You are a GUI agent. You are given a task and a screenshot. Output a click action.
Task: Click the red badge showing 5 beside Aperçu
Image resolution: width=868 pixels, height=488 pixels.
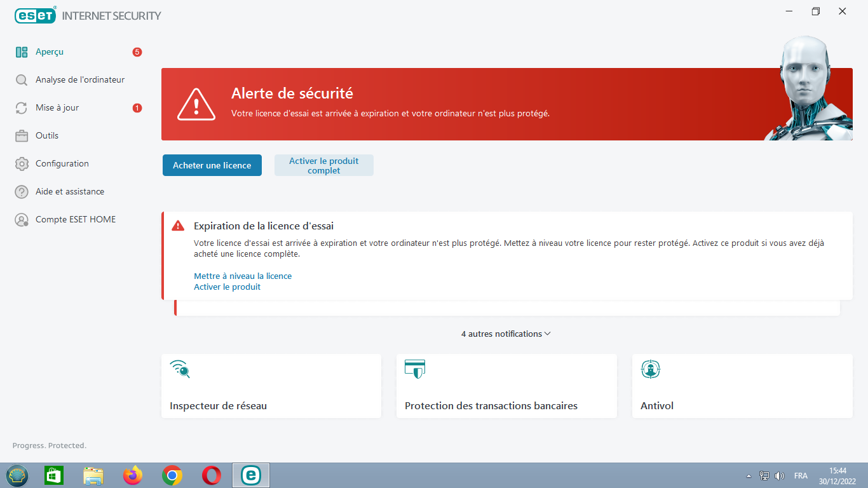point(137,52)
